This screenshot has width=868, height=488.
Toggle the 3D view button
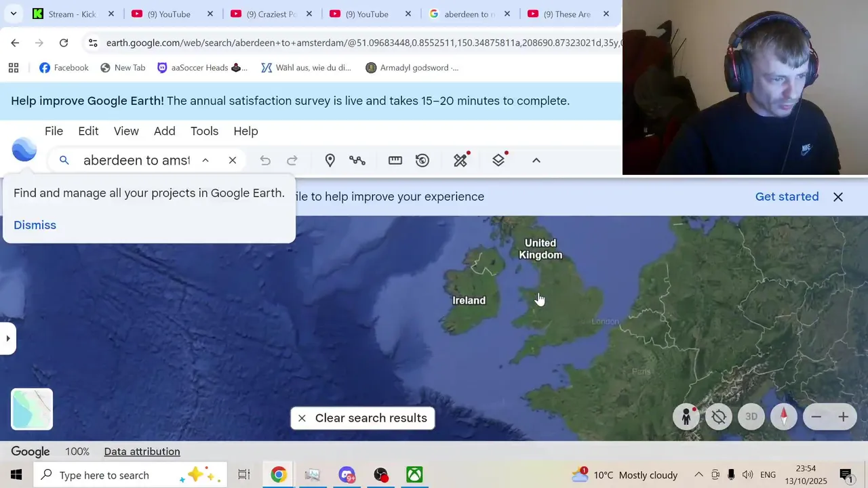(751, 417)
